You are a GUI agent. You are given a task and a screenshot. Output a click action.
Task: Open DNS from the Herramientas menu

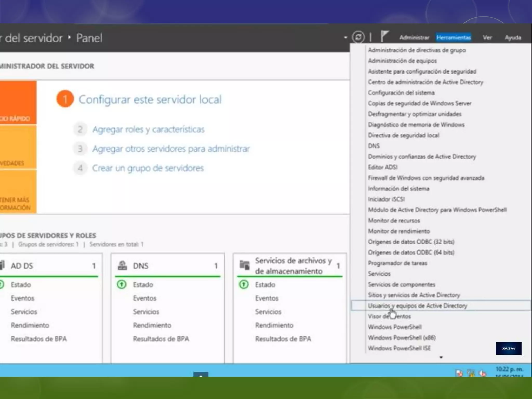coord(374,146)
